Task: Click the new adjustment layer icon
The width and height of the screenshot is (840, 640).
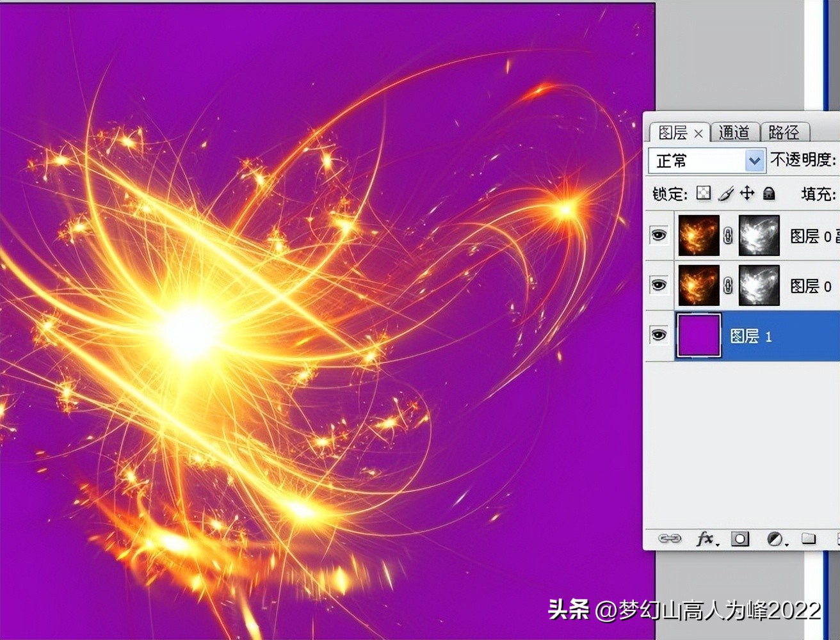Action: 775,540
